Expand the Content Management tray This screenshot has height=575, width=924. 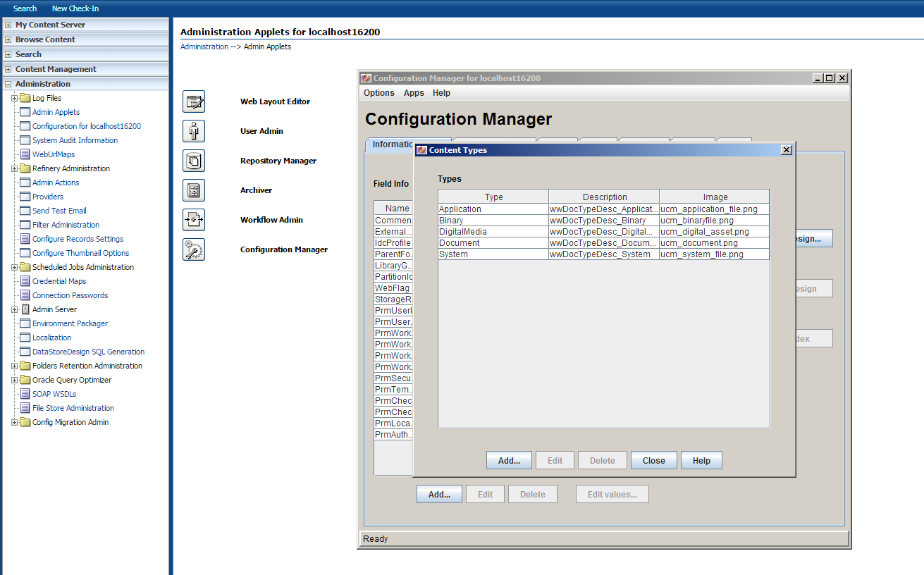8,69
